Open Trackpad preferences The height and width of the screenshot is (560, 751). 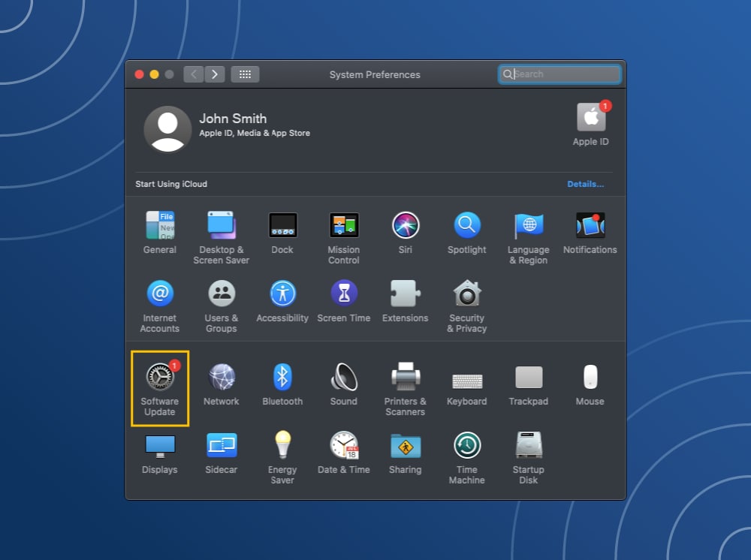(529, 386)
